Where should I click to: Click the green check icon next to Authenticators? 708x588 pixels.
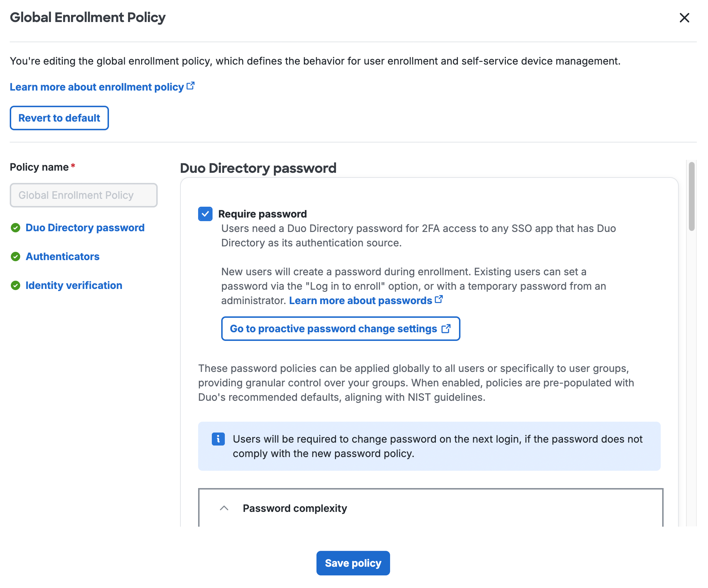16,256
